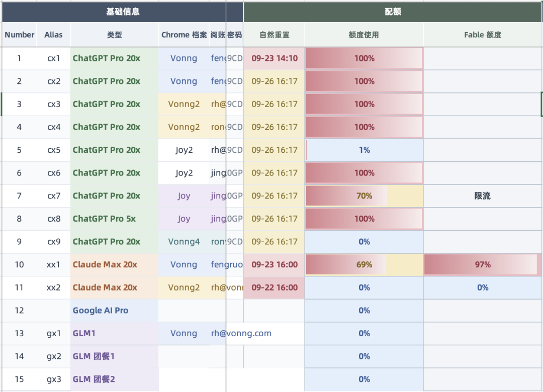Select Joy2 in the cx6 row

tap(184, 173)
